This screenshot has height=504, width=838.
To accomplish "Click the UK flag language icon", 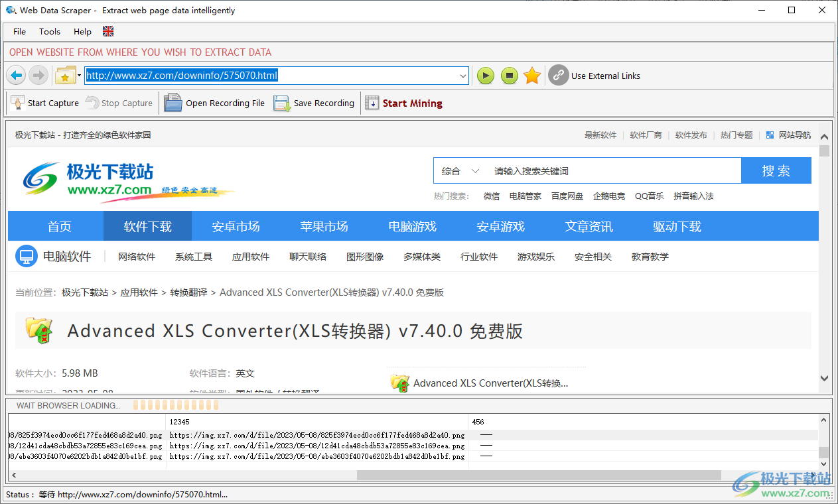I will (108, 31).
